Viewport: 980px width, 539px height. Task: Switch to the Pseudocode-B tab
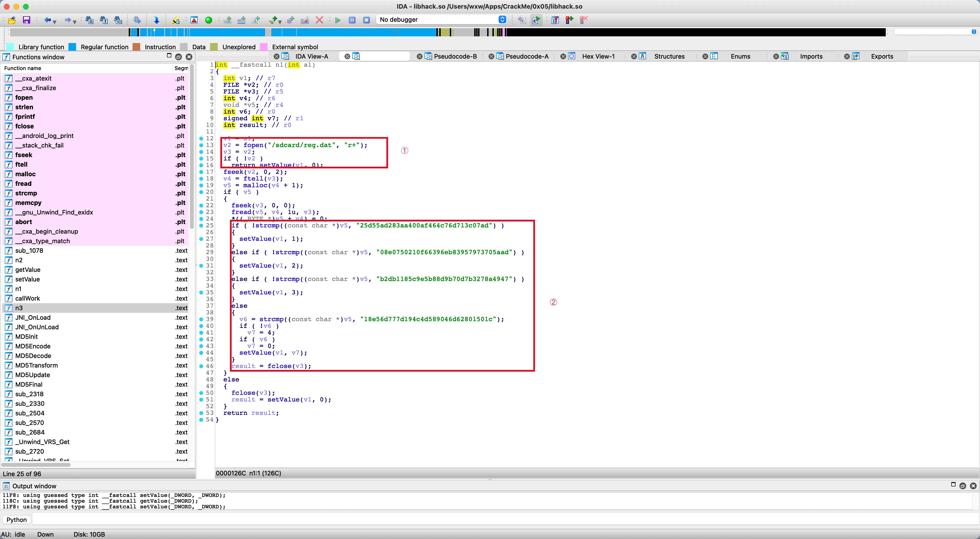455,56
